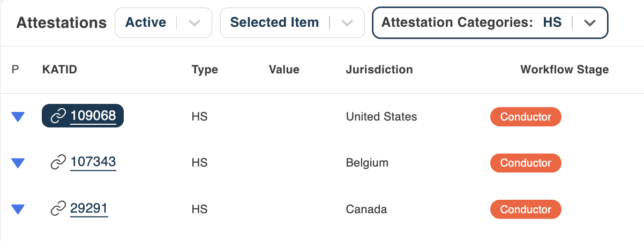Open the Active status dropdown chevron
This screenshot has width=644, height=241.
[x=194, y=23]
